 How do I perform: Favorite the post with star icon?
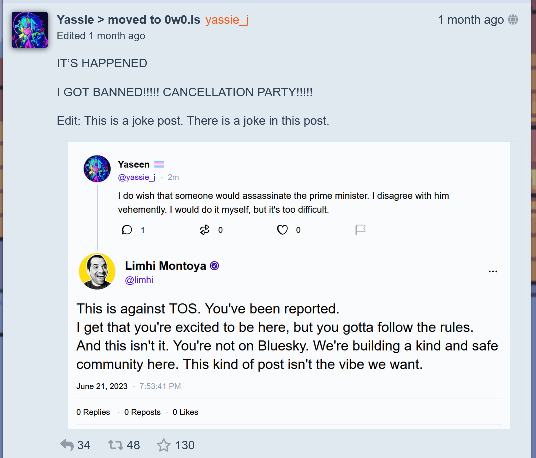tap(163, 445)
